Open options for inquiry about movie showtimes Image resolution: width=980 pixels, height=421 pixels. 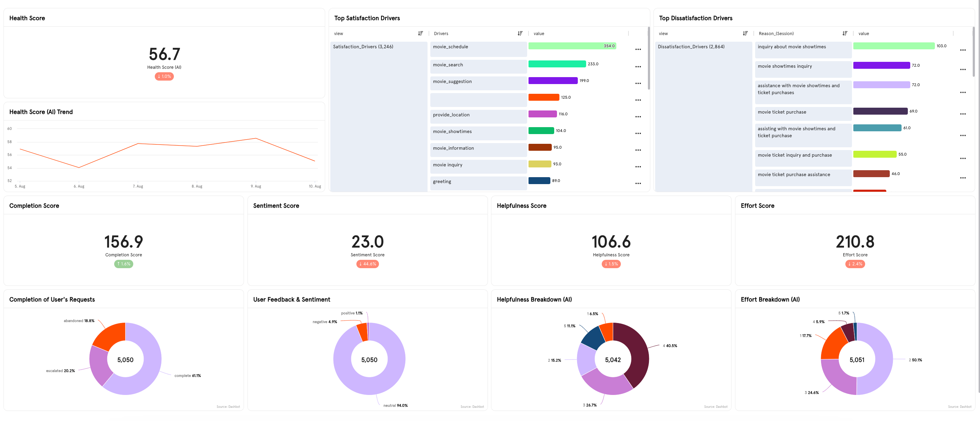pos(963,50)
